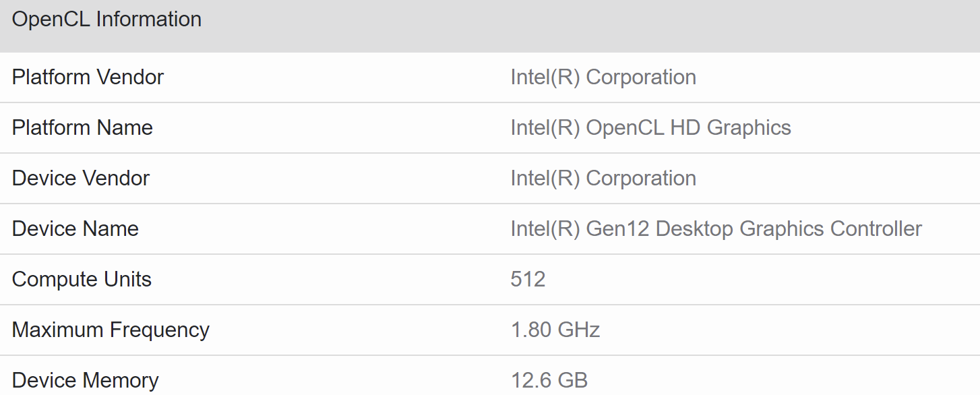Click the words HD Graphics in Platform Name
Viewport: 980px width, 395px height.
pos(731,128)
